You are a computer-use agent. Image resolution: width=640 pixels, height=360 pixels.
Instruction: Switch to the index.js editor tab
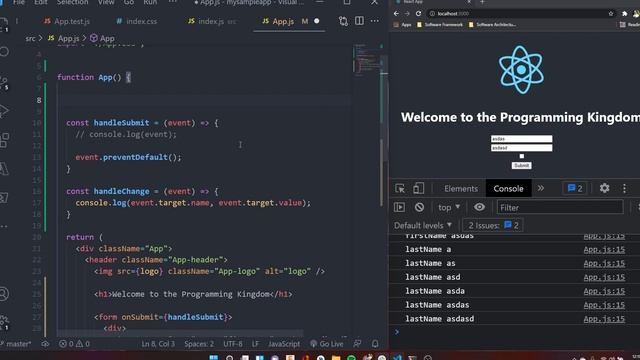click(x=212, y=21)
